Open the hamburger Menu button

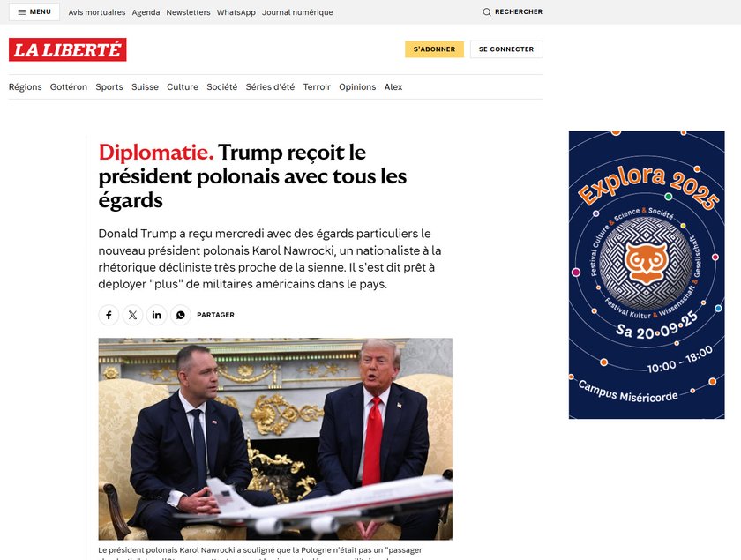[34, 11]
